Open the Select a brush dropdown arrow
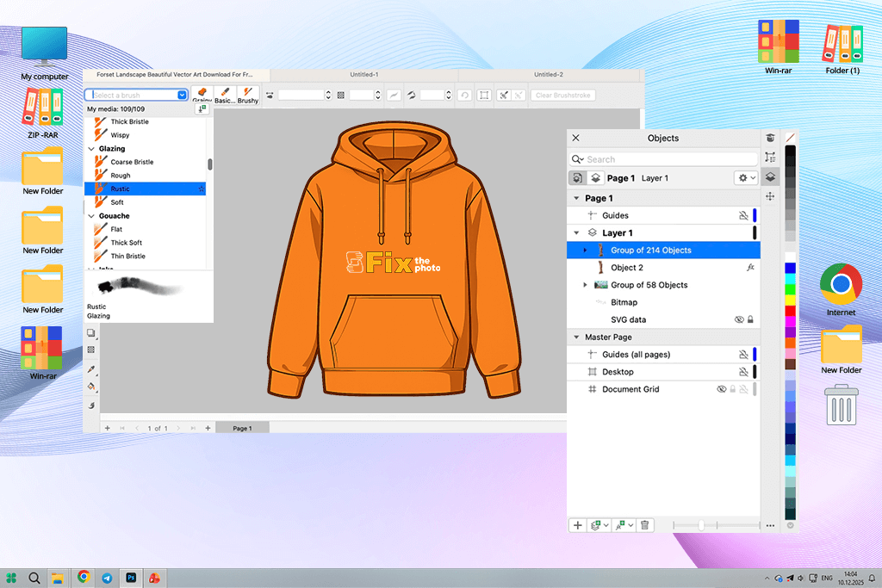Screen dimensions: 882x588 click(182, 95)
